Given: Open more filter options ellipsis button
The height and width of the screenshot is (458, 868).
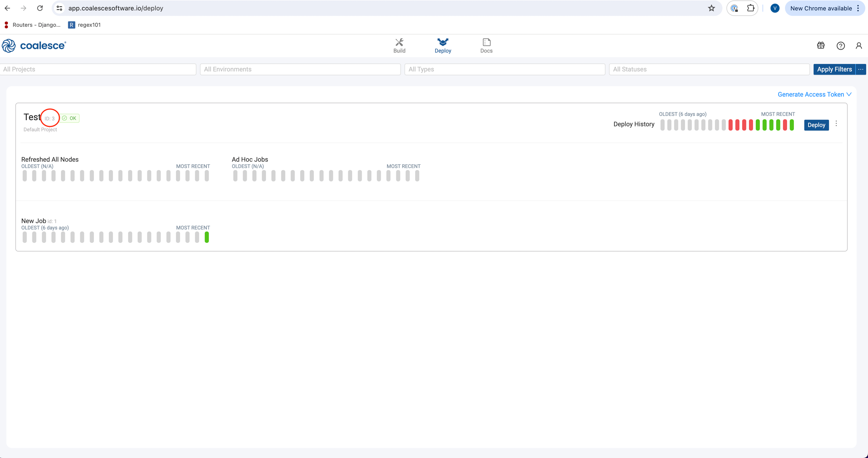Looking at the screenshot, I should [x=861, y=69].
